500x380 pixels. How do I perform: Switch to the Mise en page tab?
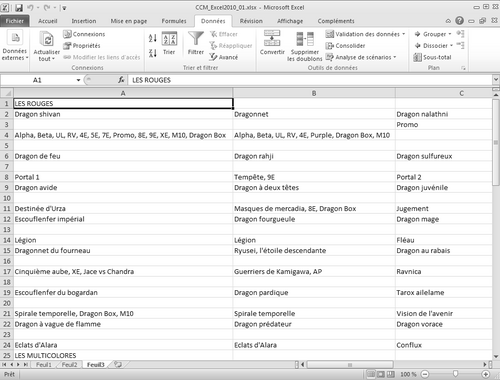tap(129, 21)
